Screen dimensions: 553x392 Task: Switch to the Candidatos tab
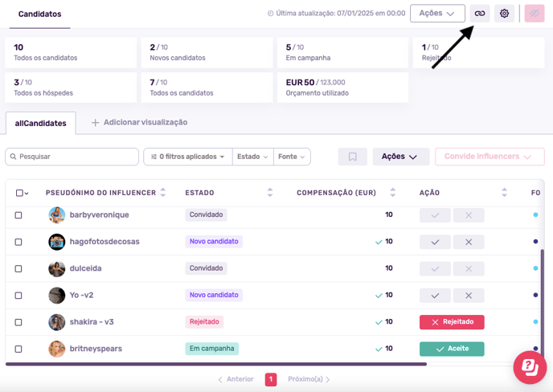(40, 14)
